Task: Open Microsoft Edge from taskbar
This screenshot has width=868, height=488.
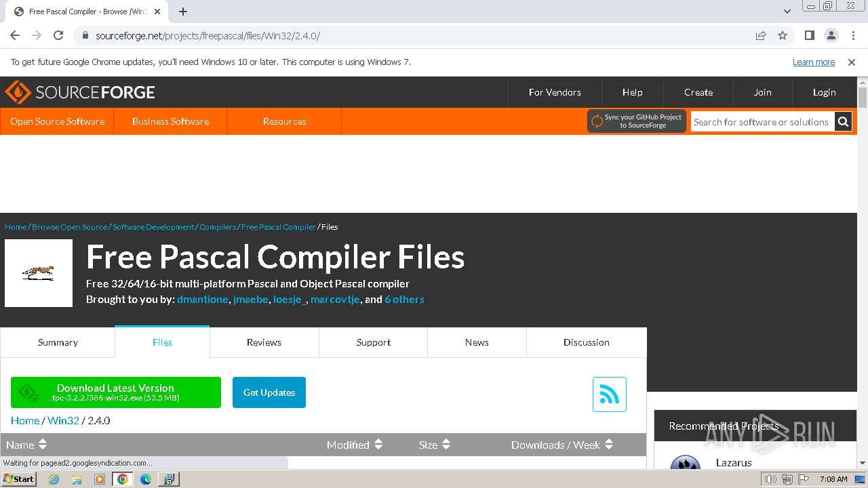Action: coord(145,479)
